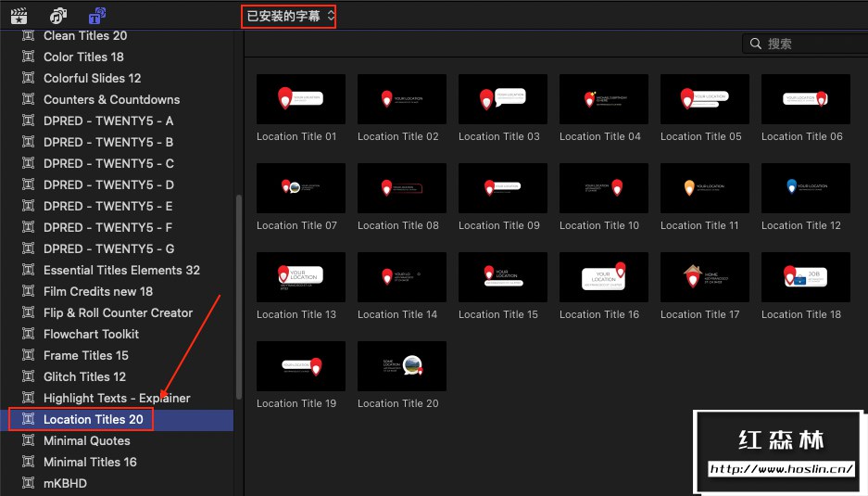The image size is (868, 496).
Task: Click title icon beside Colorful Slides 12
Action: tap(28, 77)
